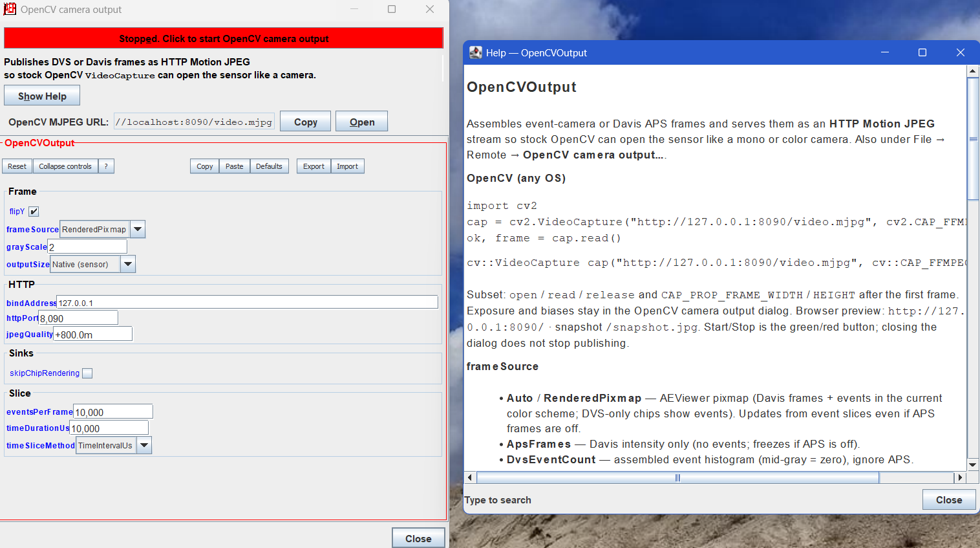Click the grayScale value field
Viewport: 980px width, 548px height.
tap(87, 247)
